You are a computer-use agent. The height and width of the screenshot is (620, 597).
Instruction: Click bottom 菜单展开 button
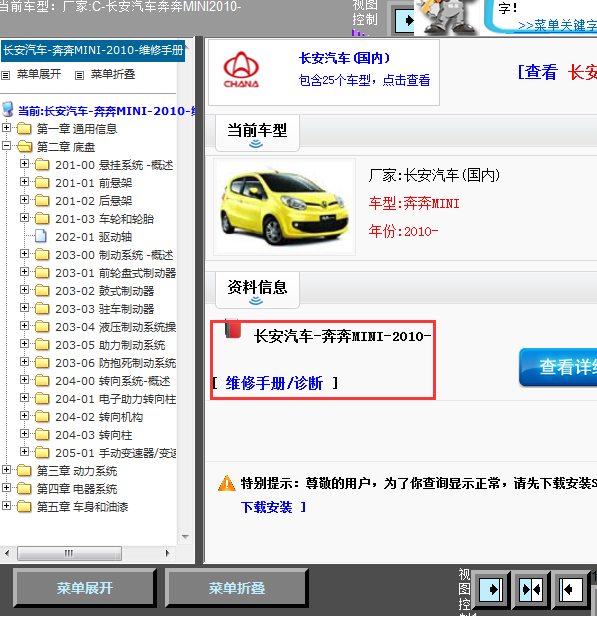[85, 588]
